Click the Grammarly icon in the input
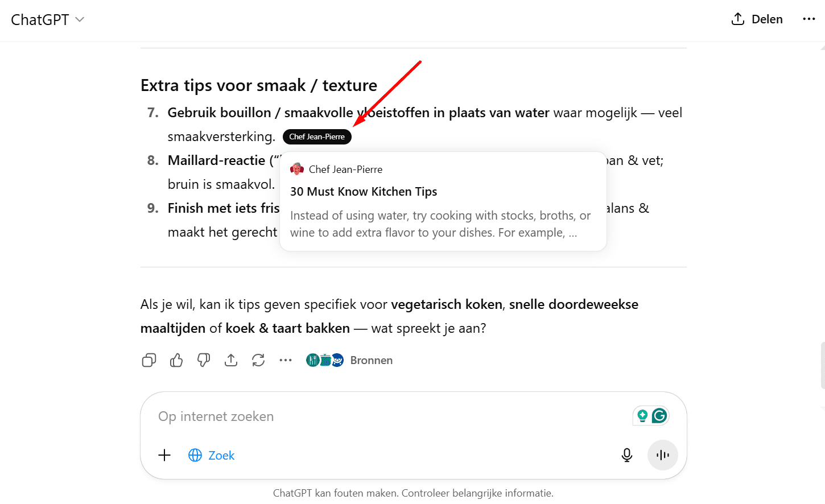The height and width of the screenshot is (504, 825). 659,416
